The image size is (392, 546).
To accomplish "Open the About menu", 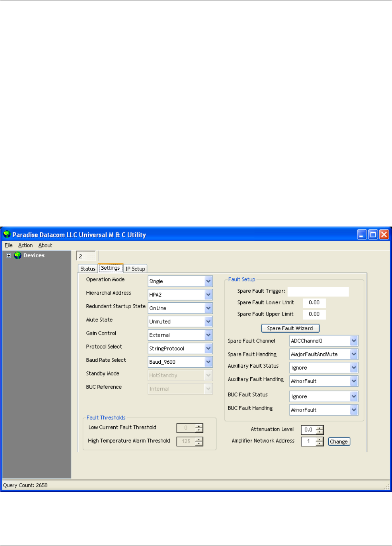I will pos(45,246).
